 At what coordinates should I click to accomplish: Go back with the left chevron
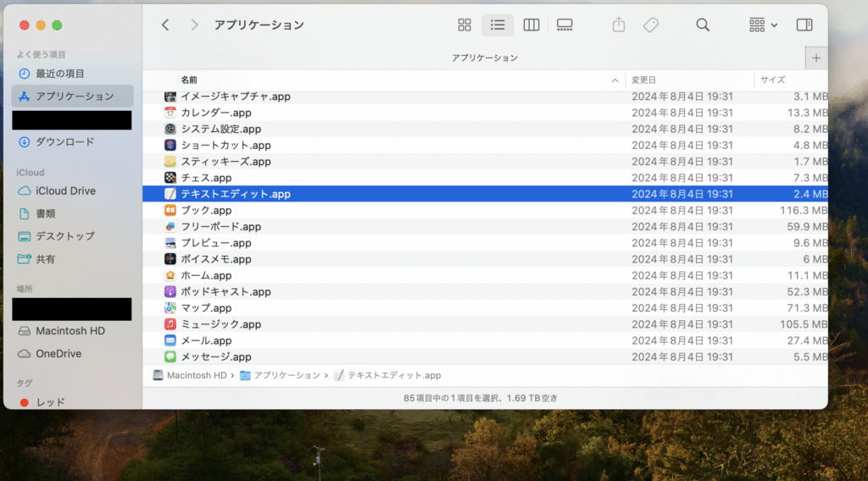coord(165,25)
